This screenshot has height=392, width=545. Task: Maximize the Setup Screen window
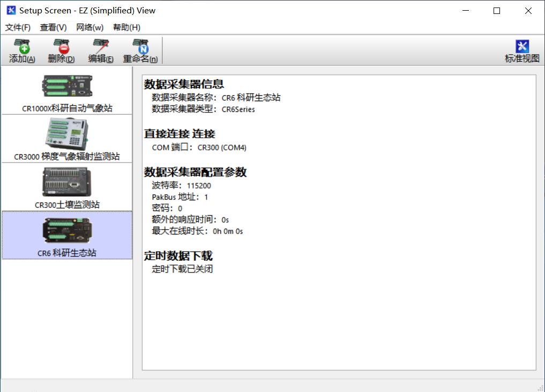tap(496, 11)
